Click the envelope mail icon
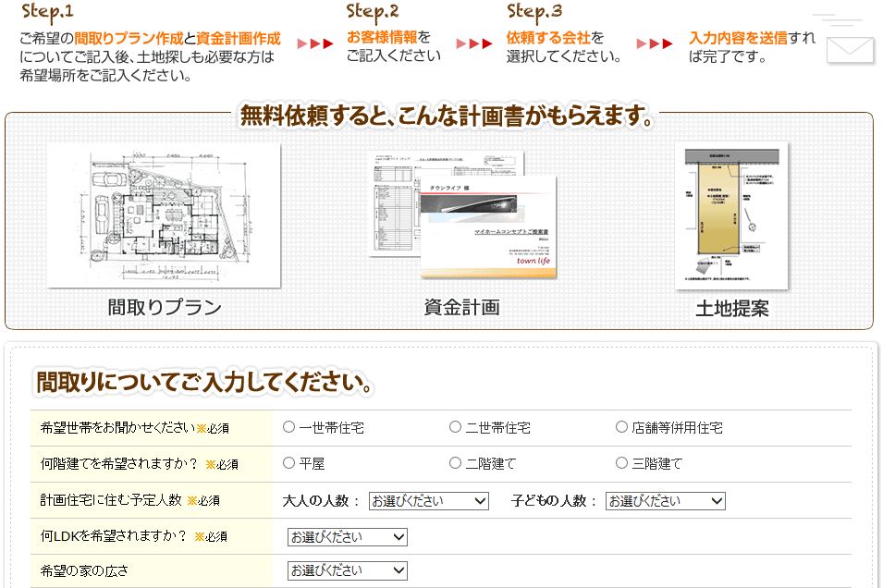This screenshot has width=883, height=588. pyautogui.click(x=851, y=50)
